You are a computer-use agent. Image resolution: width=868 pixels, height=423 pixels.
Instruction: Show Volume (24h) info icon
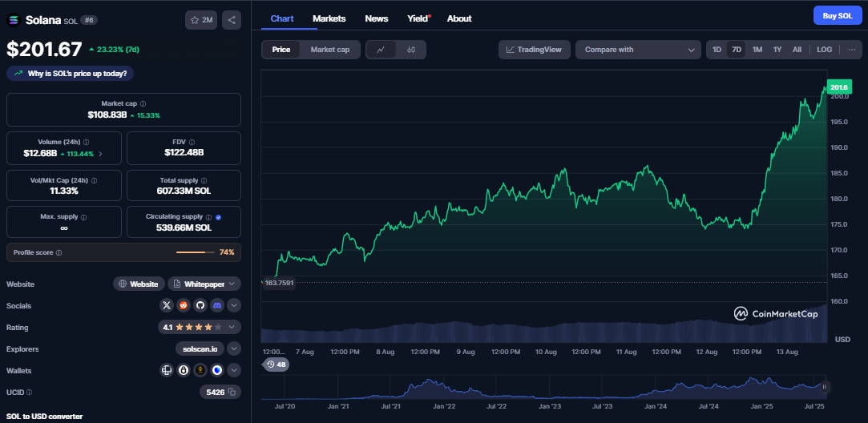tap(86, 142)
